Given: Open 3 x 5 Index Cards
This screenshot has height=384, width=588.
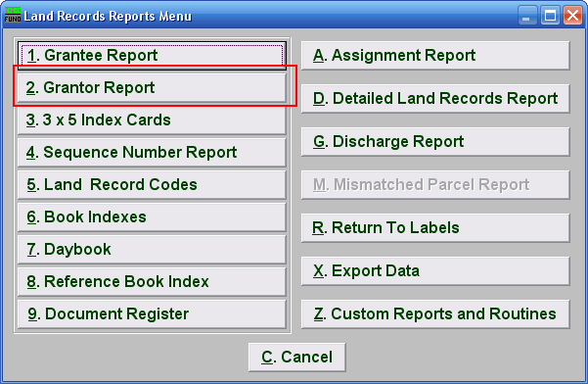Looking at the screenshot, I should pyautogui.click(x=152, y=120).
